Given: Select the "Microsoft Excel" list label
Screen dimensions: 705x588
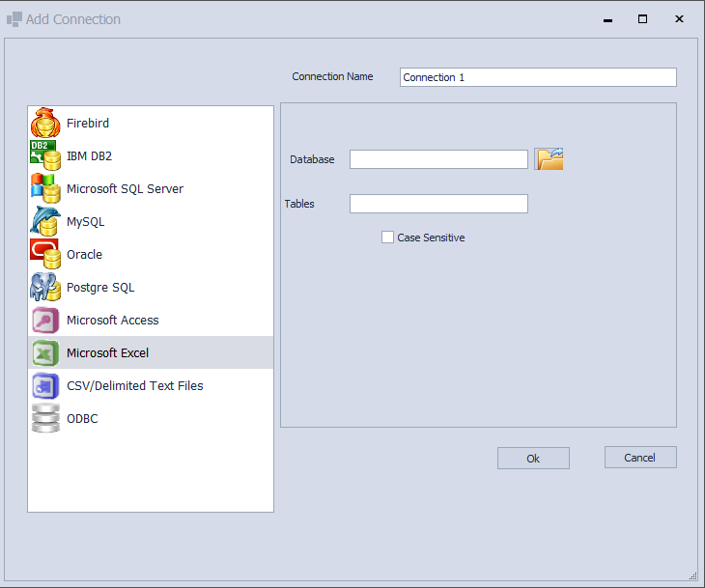Looking at the screenshot, I should coord(107,352).
